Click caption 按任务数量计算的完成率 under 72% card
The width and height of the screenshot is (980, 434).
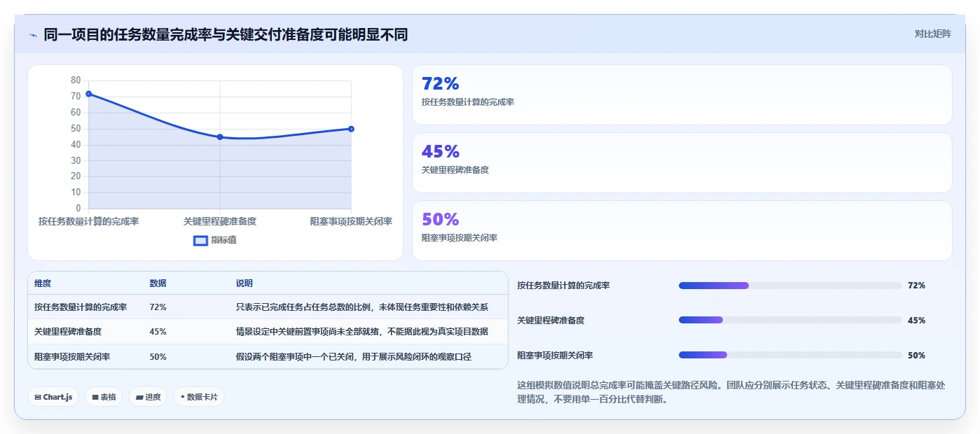pos(468,102)
